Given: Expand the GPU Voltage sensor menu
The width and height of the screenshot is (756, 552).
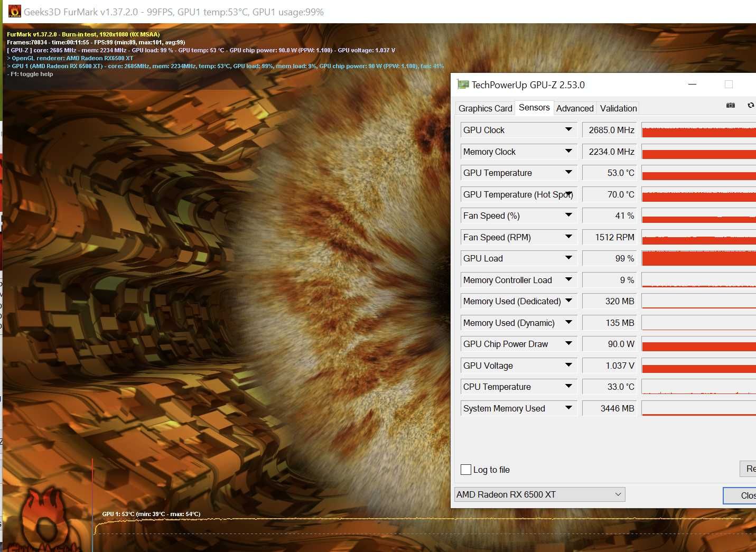Looking at the screenshot, I should 568,365.
